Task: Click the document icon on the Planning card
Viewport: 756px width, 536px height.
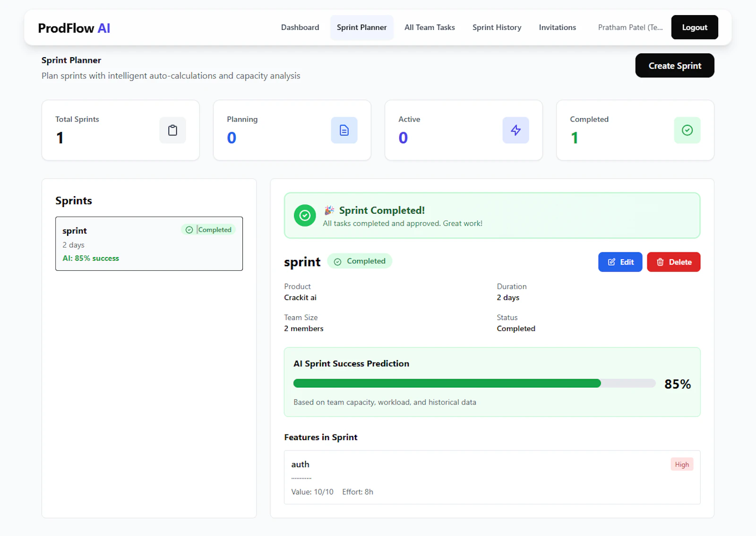Action: 344,130
